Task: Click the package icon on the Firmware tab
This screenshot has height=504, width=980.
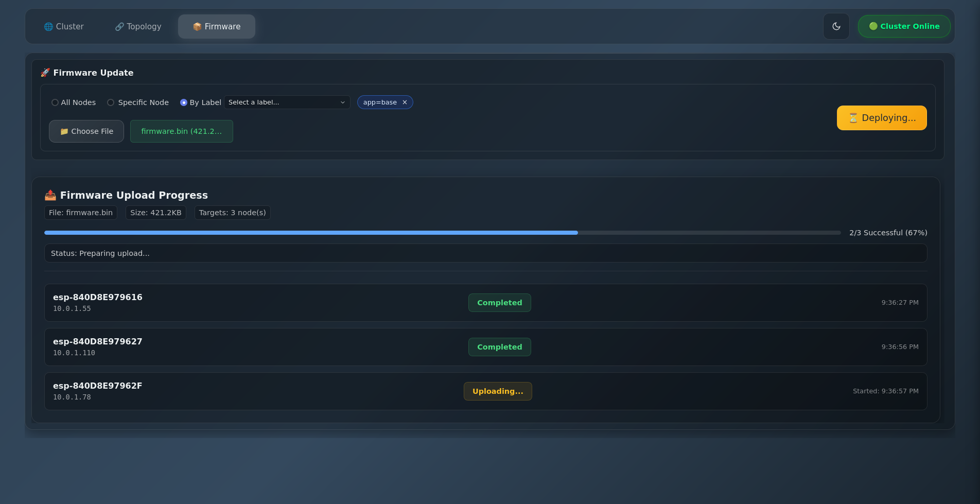Action: pos(197,27)
